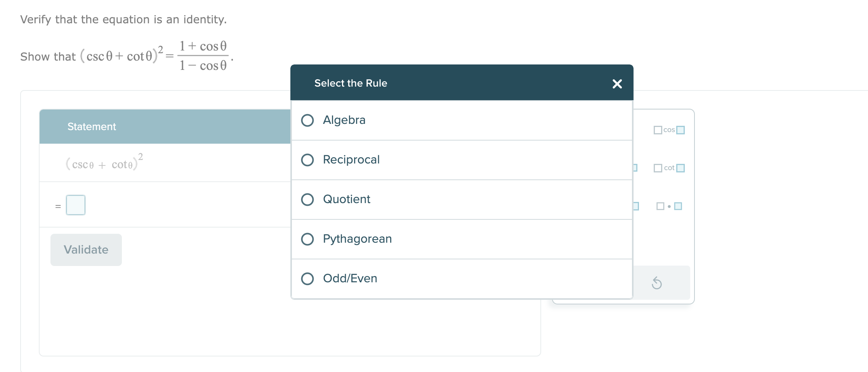Viewport: 868px width, 372px height.
Task: Select the Algebra rule option
Action: click(x=307, y=120)
